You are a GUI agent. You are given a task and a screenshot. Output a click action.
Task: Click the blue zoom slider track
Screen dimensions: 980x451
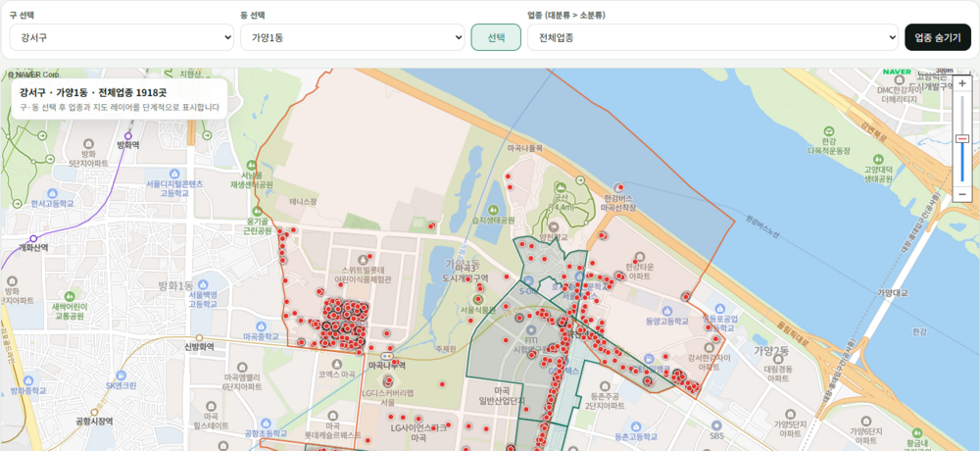click(962, 163)
